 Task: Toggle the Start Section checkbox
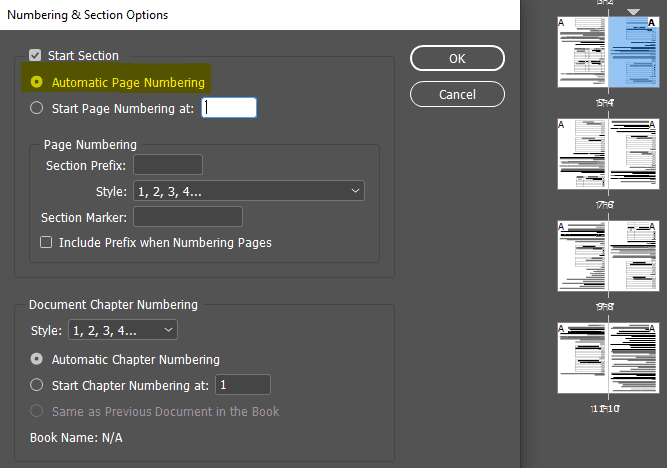click(35, 55)
